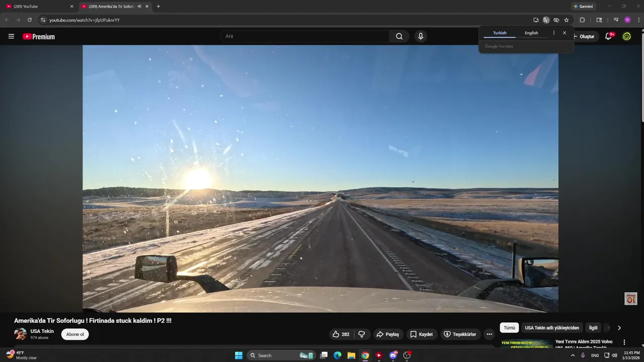644x362 pixels.
Task: Dislike the video with thumbs-down
Action: [361, 334]
